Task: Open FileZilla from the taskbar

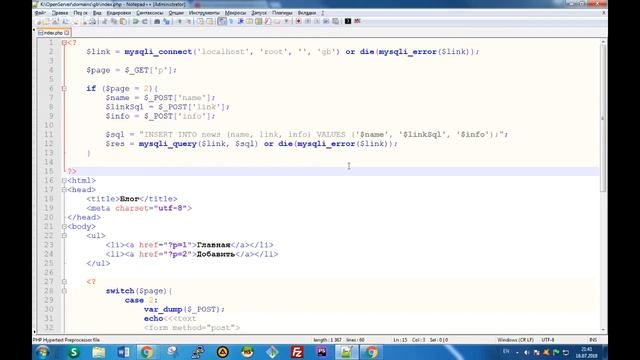Action: [297, 352]
